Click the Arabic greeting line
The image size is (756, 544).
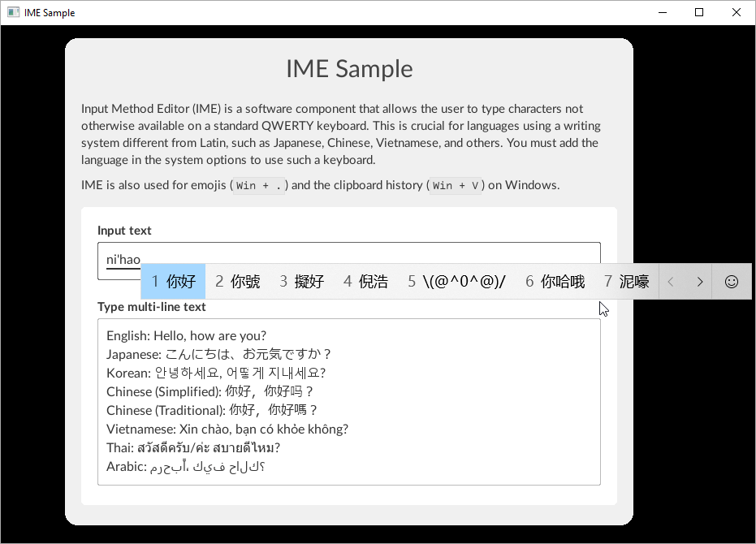pos(186,467)
